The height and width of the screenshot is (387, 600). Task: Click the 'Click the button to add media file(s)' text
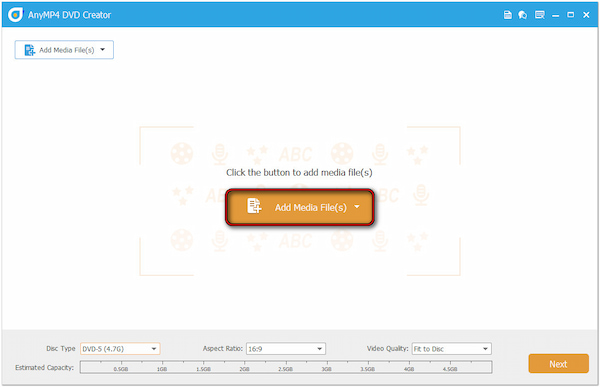[x=299, y=173]
